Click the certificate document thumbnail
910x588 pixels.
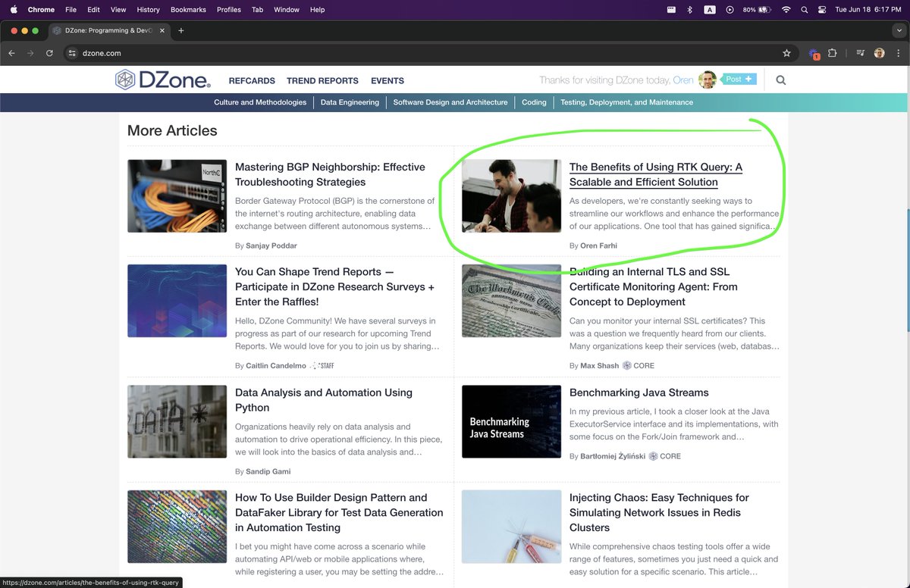pyautogui.click(x=511, y=301)
